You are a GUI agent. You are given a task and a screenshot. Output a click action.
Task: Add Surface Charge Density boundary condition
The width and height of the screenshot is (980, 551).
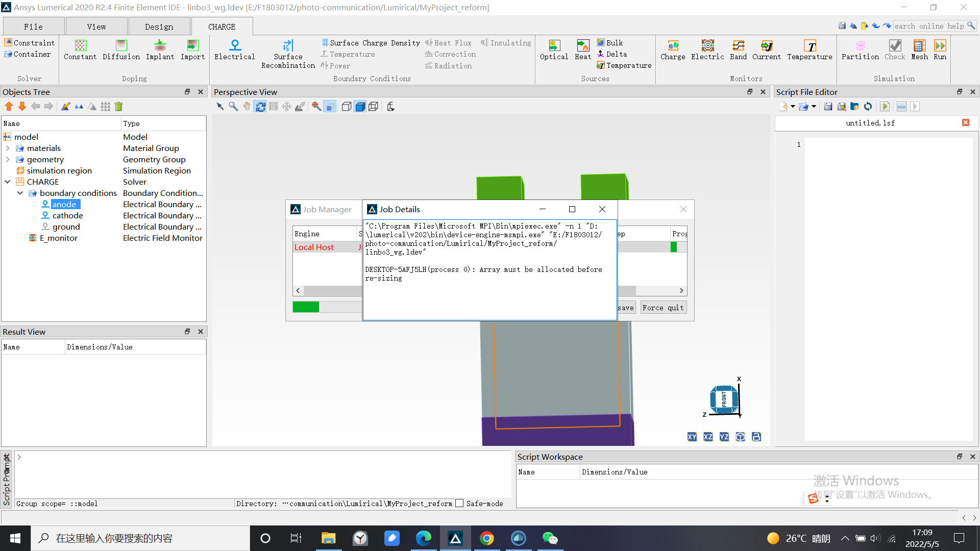[371, 43]
